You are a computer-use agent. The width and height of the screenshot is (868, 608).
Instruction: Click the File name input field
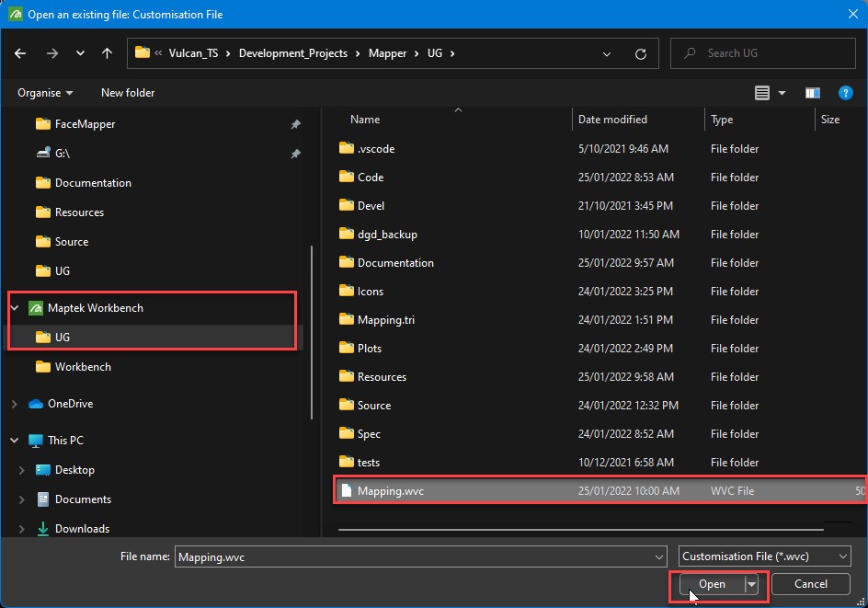point(414,556)
